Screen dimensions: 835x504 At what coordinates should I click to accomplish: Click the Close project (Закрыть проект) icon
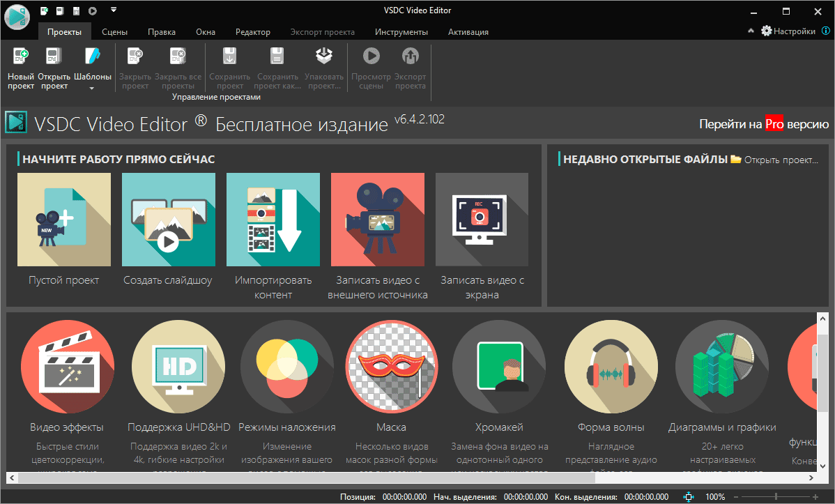pos(135,56)
